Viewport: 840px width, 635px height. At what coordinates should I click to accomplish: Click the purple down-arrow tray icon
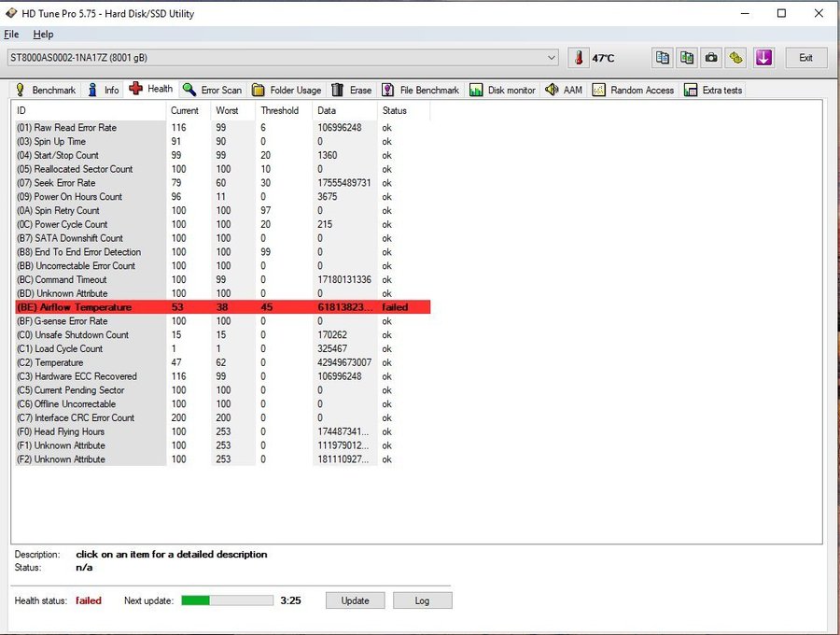coord(763,57)
